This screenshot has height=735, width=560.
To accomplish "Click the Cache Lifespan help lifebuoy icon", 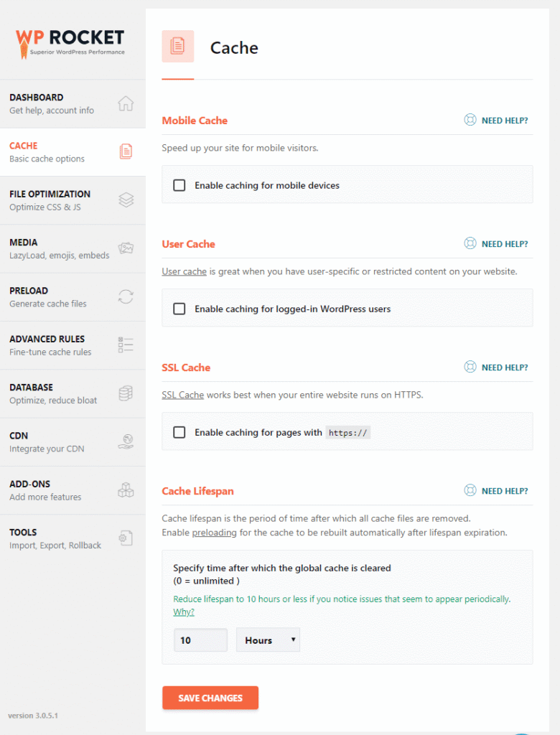I will tap(470, 490).
